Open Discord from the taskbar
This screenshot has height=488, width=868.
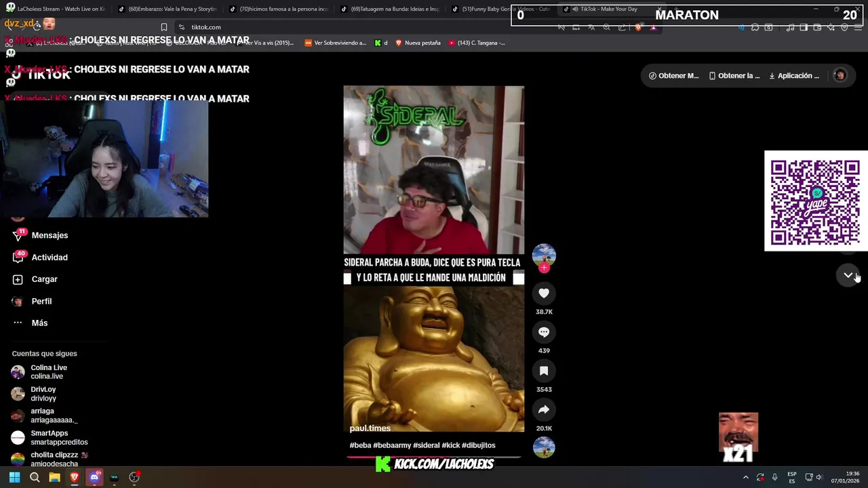[94, 477]
